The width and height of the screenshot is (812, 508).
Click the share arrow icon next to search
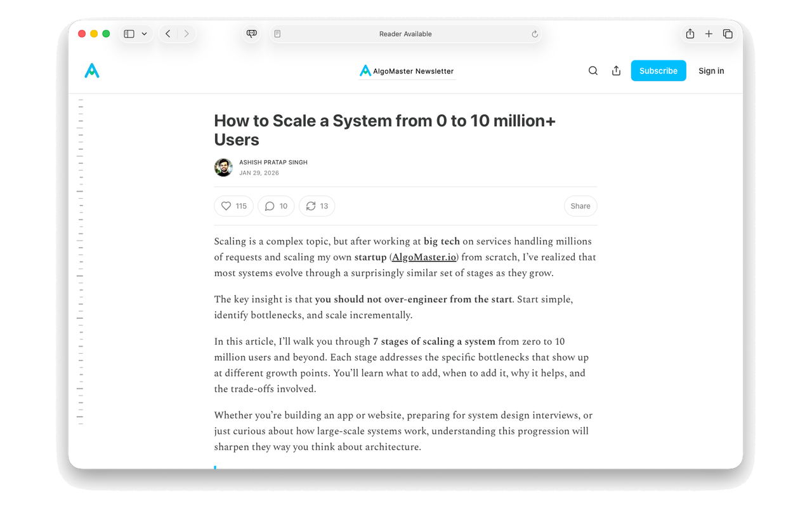616,70
